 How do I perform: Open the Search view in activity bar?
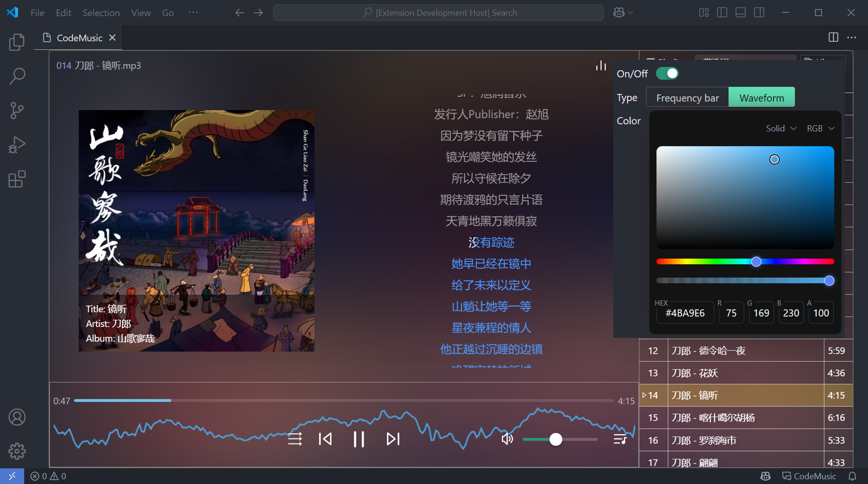click(17, 76)
